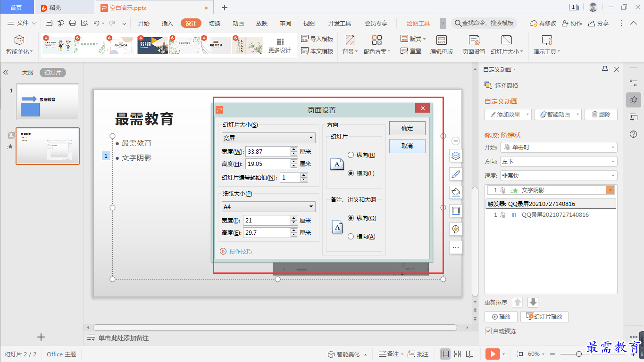Click the Undo arrow icon
Screen dimensions: 644x362
click(x=96, y=23)
